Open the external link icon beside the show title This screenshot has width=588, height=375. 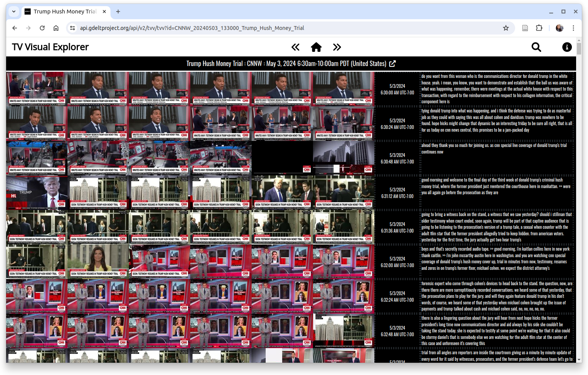tap(392, 64)
